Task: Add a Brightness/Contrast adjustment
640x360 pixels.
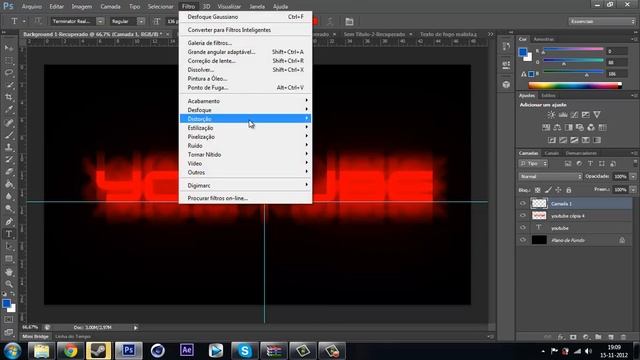Action: pyautogui.click(x=551, y=115)
